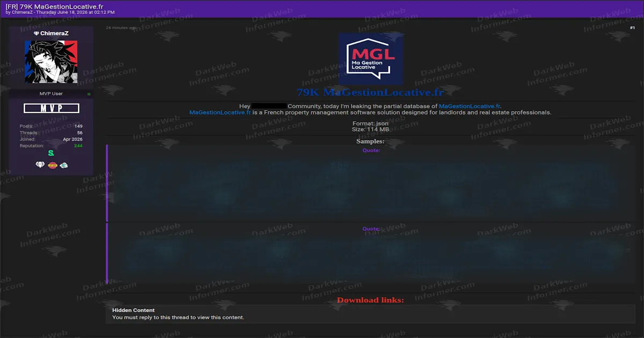Click the join date Apr 2026
Viewport: 644px width, 338px height.
72,139
